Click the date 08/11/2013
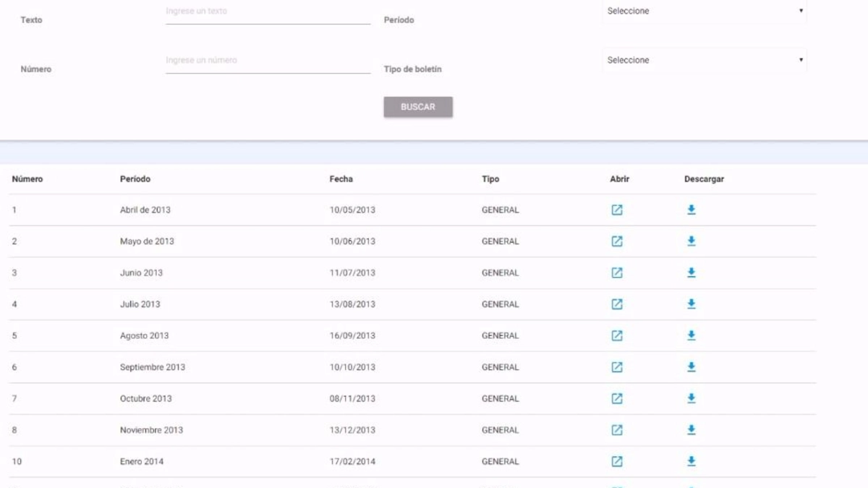The image size is (868, 488). (x=352, y=399)
